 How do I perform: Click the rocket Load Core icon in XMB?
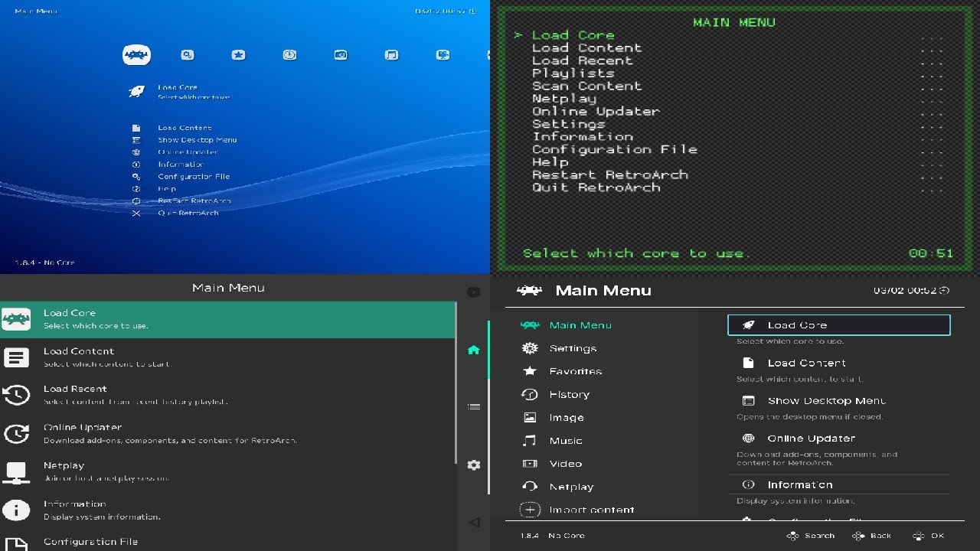pos(136,92)
